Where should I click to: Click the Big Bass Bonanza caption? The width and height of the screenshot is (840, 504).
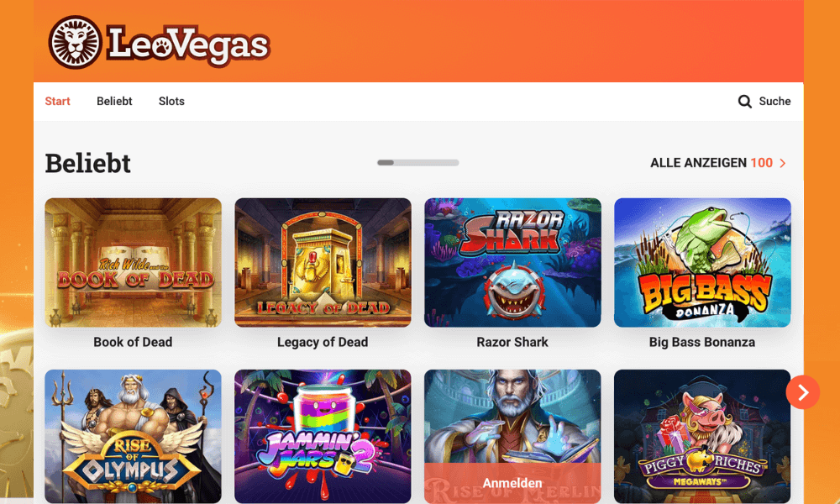[702, 342]
